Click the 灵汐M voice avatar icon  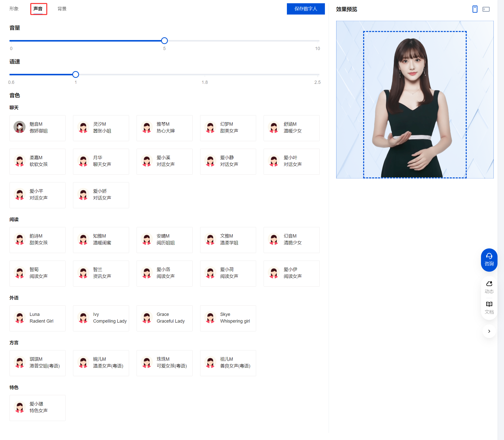(83, 127)
